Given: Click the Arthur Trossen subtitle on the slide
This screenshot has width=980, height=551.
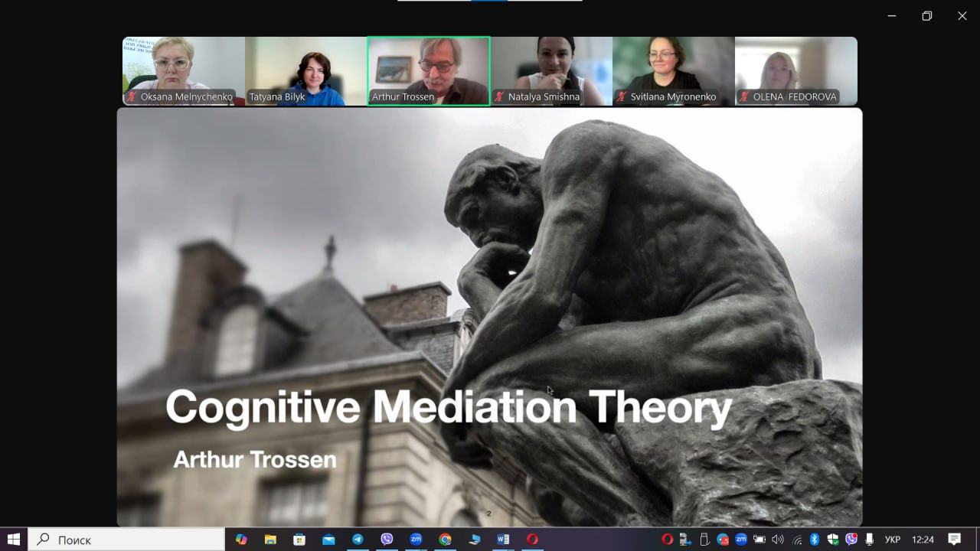Looking at the screenshot, I should [255, 460].
